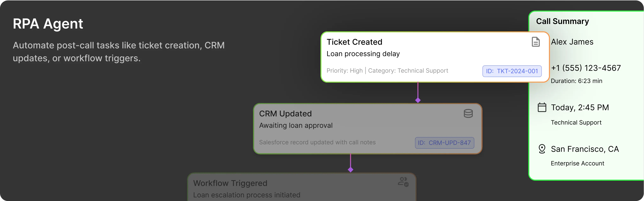Select the CRM Updated card title
Viewport: 644px width, 201px height.
[285, 114]
